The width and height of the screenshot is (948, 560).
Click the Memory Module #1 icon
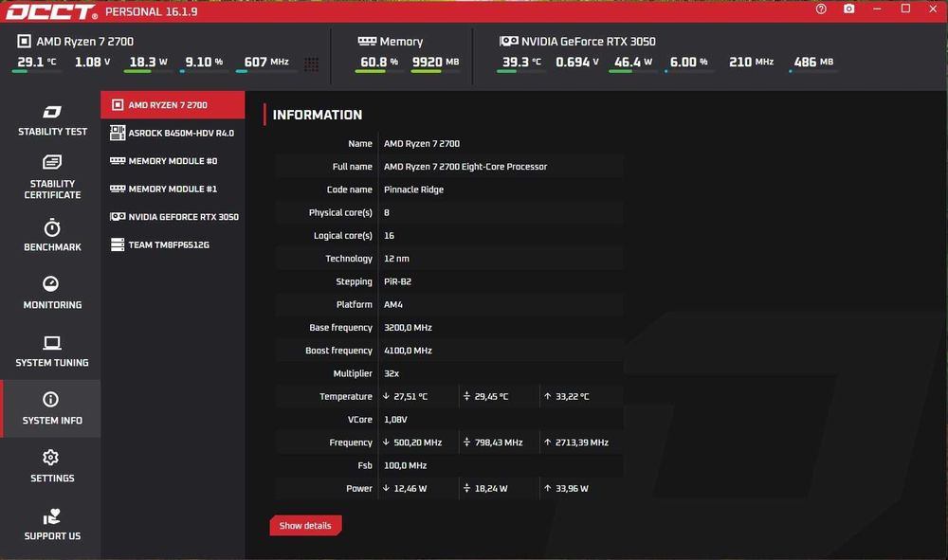pos(118,189)
